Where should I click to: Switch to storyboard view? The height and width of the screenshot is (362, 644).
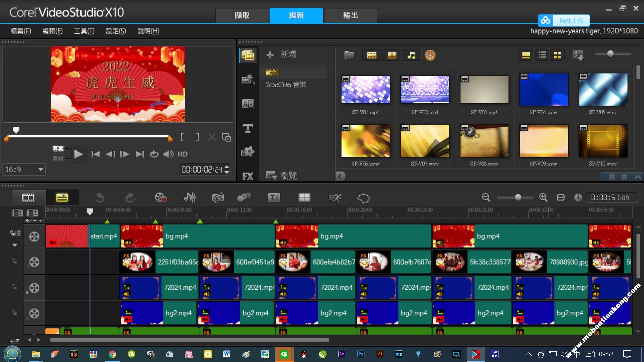(28, 198)
